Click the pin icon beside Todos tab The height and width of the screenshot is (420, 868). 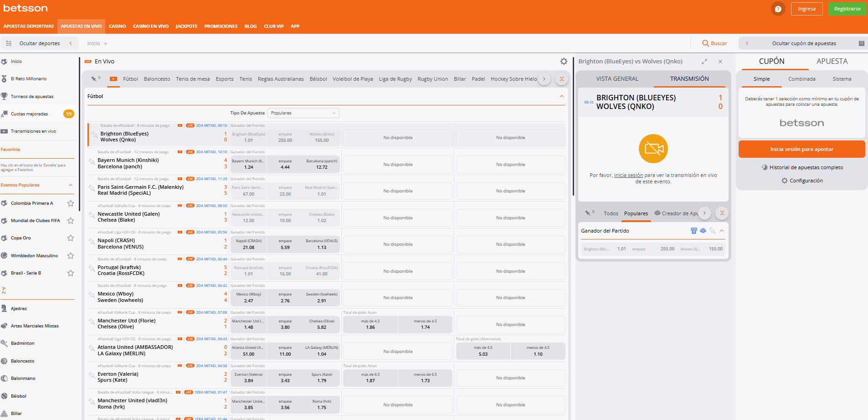(588, 213)
